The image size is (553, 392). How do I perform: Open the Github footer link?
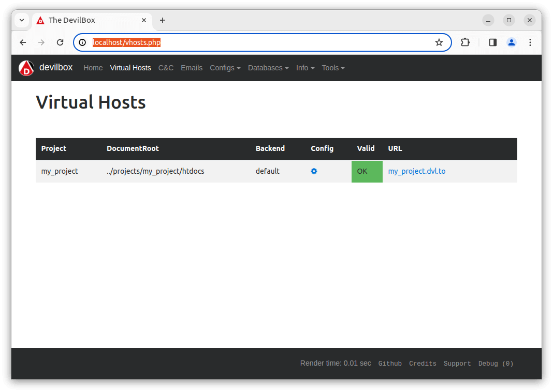390,364
